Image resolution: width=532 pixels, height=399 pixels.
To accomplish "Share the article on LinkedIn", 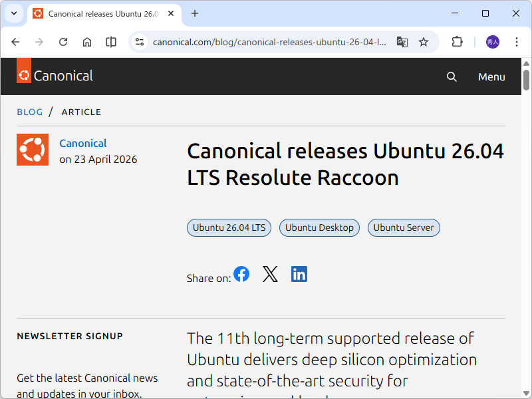I will [x=299, y=273].
